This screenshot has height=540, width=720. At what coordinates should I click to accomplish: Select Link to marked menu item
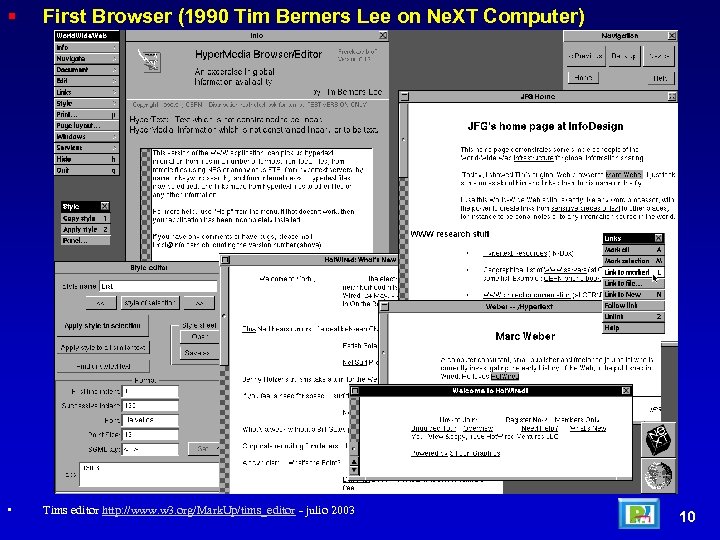coord(633,272)
